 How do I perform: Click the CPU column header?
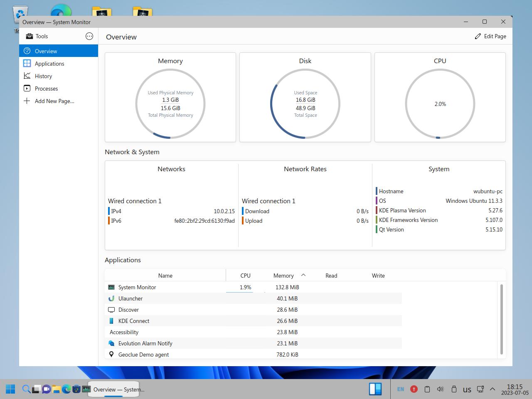[x=245, y=276]
